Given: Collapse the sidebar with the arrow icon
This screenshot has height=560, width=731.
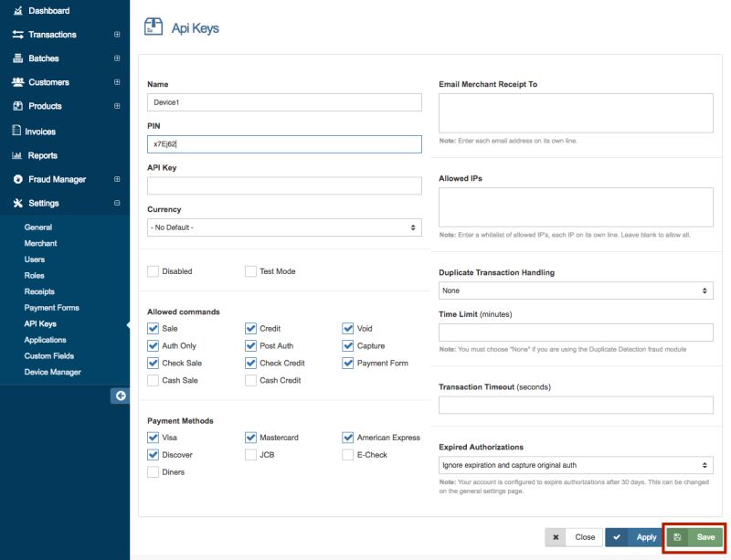Looking at the screenshot, I should tap(120, 395).
